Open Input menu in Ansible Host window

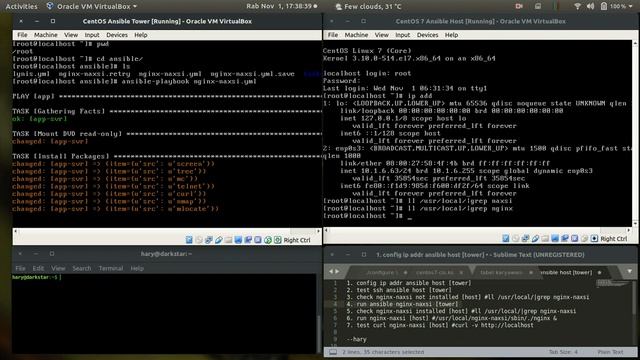(x=402, y=35)
